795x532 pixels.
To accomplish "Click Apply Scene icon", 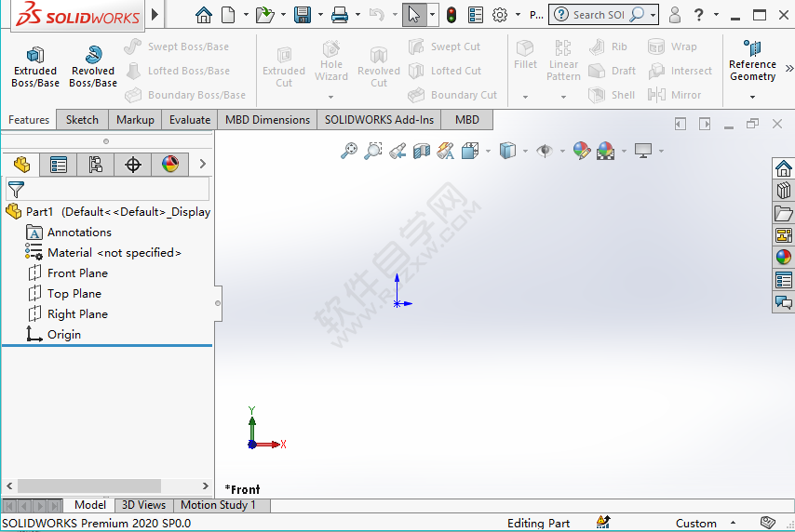I will tap(606, 151).
